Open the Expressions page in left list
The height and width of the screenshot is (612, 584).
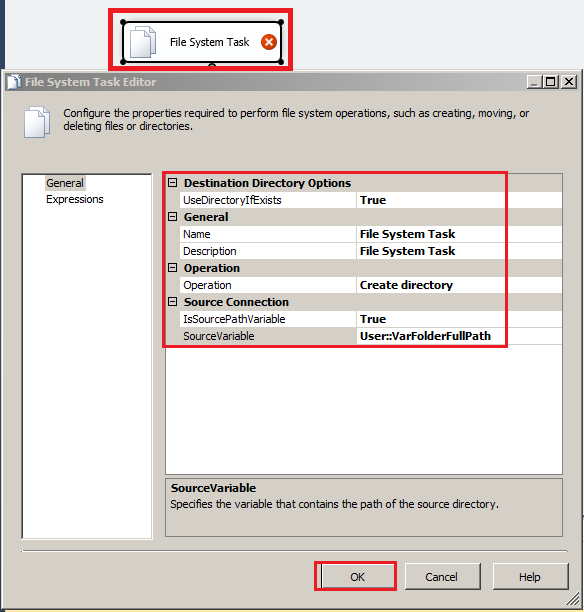[x=75, y=199]
